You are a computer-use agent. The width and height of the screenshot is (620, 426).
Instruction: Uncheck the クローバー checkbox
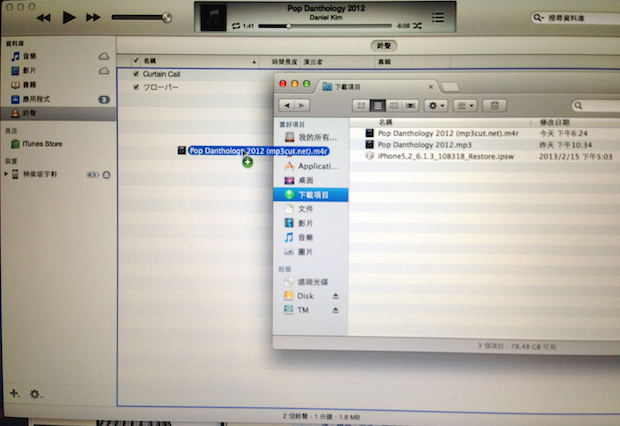(136, 87)
